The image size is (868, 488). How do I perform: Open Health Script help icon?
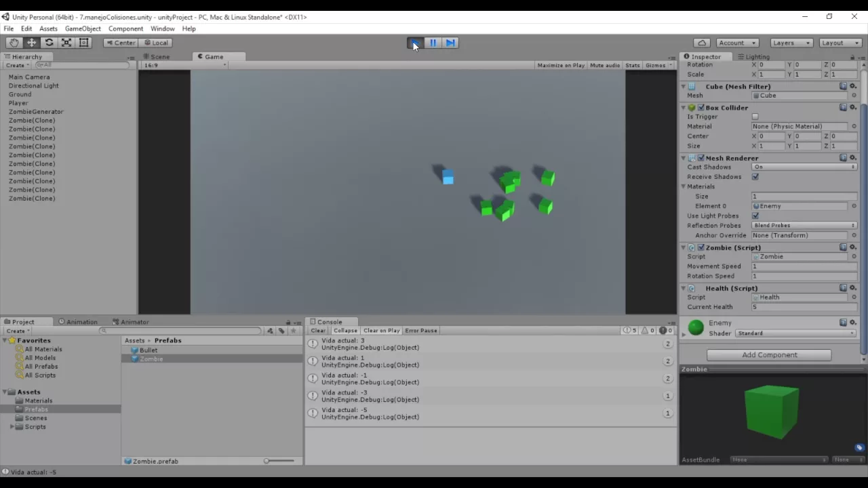(x=844, y=288)
